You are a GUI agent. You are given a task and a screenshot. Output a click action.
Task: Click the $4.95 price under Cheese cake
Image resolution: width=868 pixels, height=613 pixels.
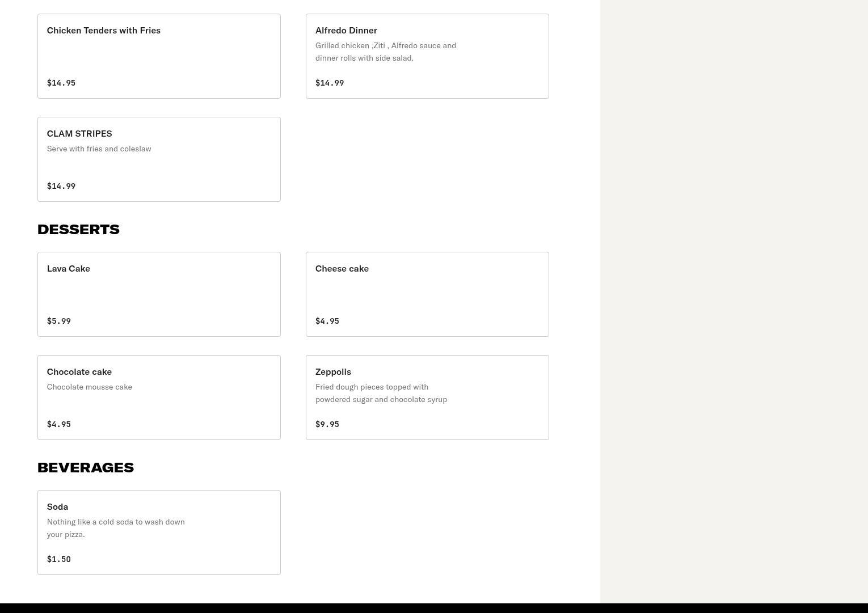(327, 321)
